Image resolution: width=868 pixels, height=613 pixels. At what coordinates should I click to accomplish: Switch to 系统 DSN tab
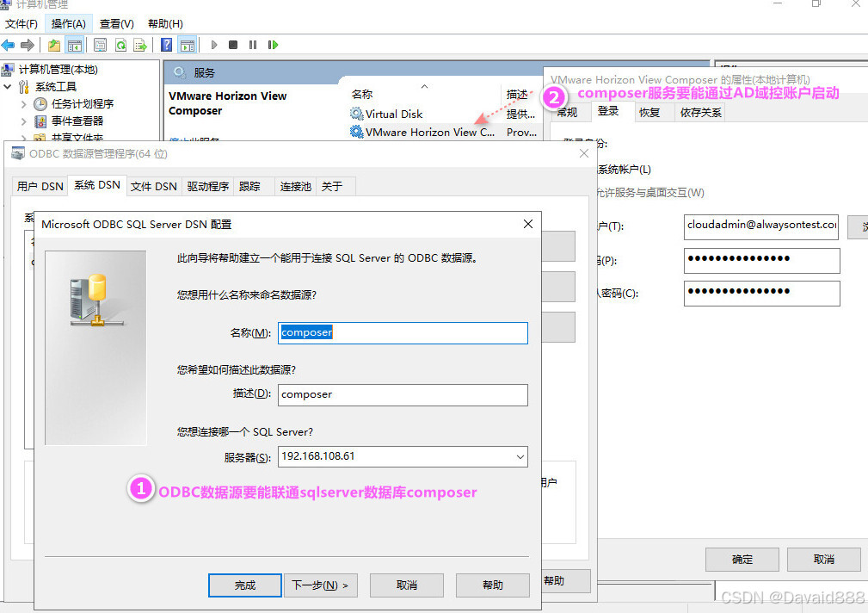tap(97, 185)
